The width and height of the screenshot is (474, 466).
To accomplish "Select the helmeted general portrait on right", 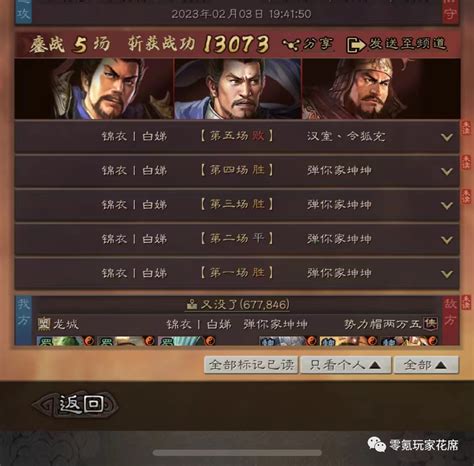I will point(381,89).
